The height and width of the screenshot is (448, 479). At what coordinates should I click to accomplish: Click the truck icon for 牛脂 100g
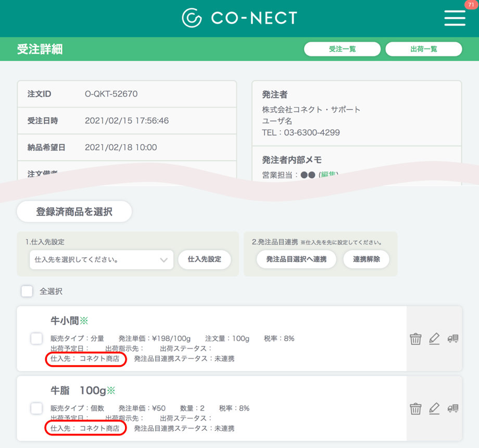coord(453,408)
